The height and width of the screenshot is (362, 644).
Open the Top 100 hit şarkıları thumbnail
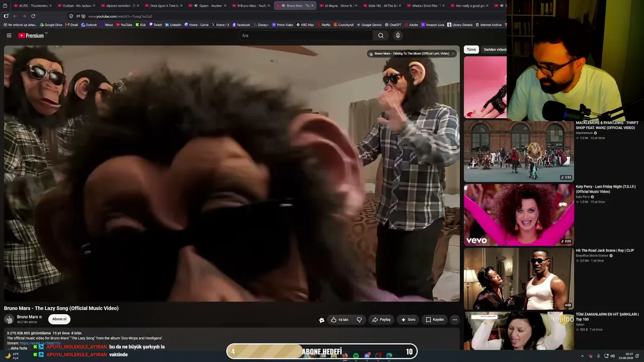(x=519, y=331)
